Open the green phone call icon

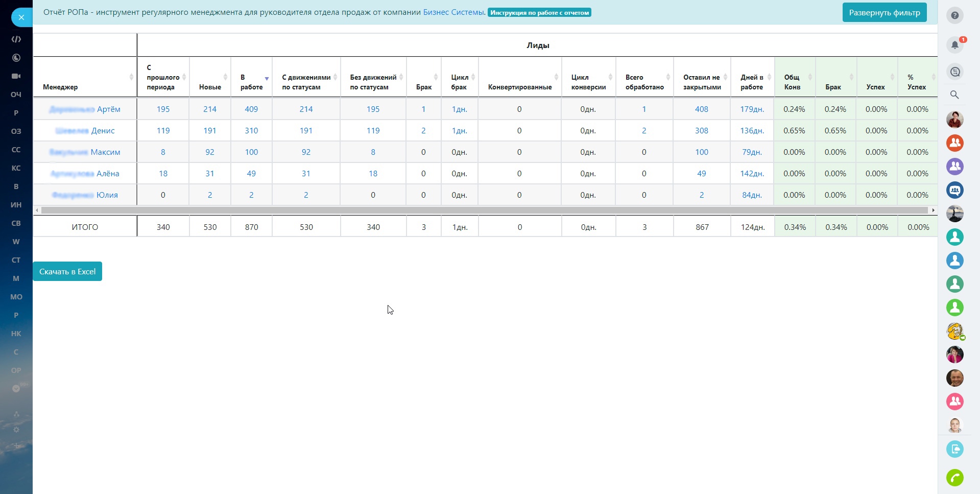point(954,478)
